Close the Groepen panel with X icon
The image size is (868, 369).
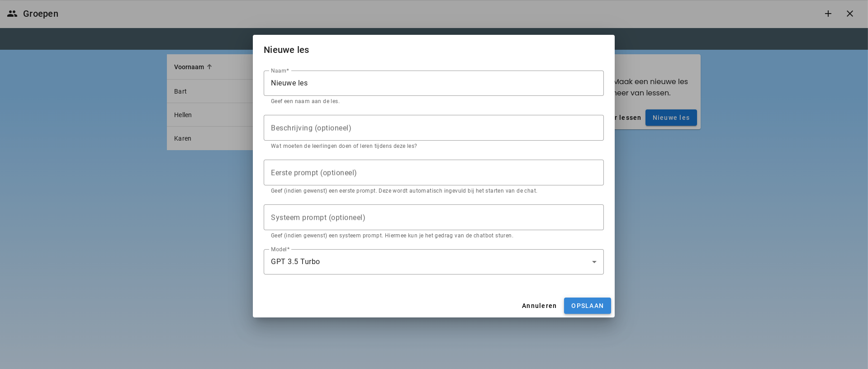849,14
